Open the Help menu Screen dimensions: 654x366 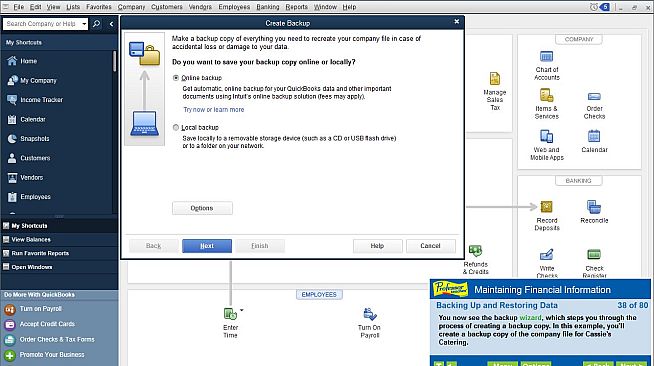[349, 7]
